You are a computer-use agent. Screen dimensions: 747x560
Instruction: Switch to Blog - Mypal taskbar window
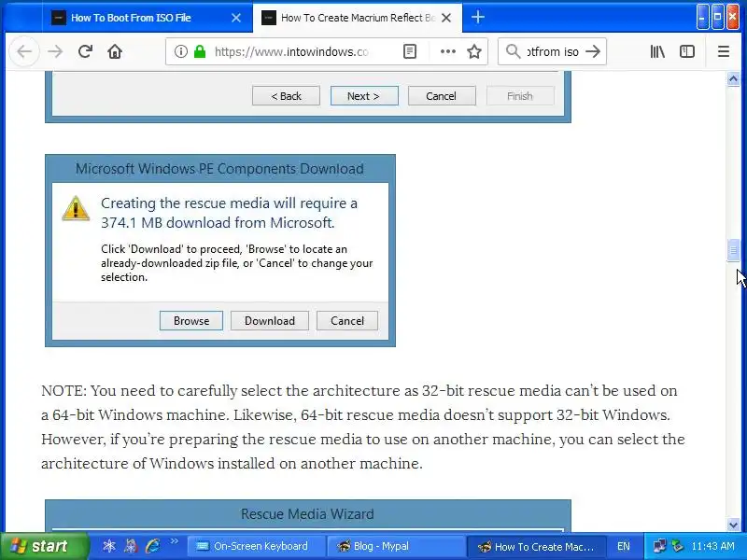[394, 546]
